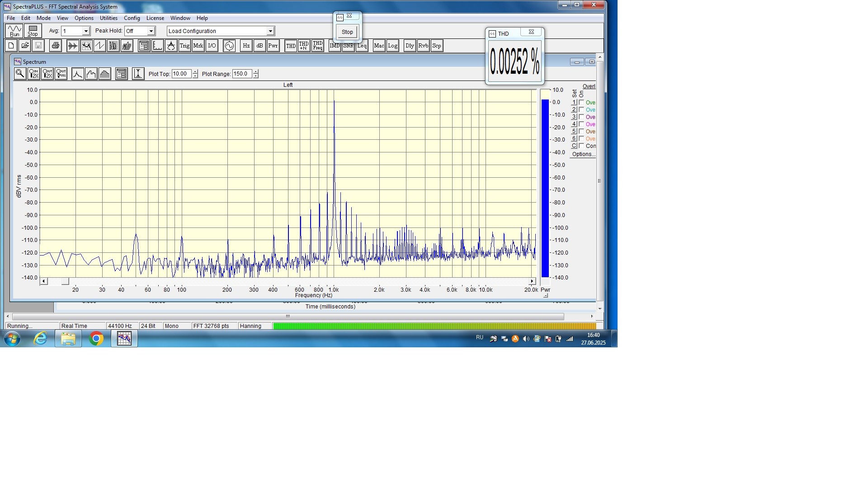Screen dimensions: 868x488
Task: Switch to bar graph plot style
Action: pyautogui.click(x=104, y=74)
